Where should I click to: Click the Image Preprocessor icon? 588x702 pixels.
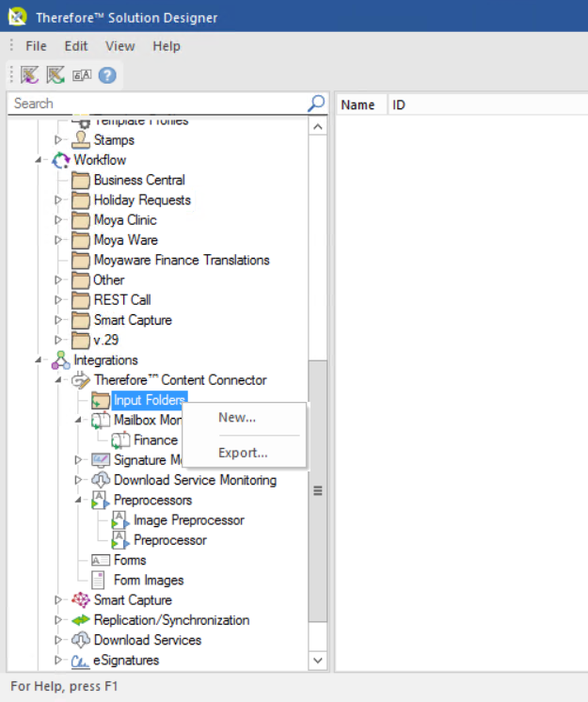point(120,520)
